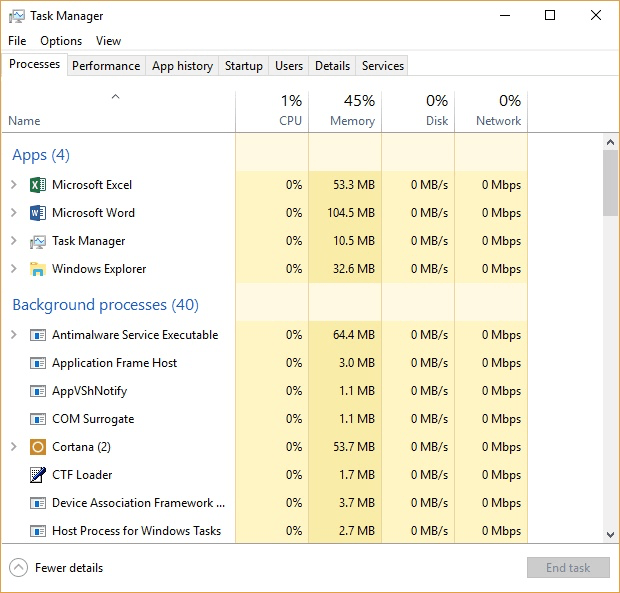Click the 53.7 MB Cortana memory value
620x593 pixels.
click(x=353, y=447)
